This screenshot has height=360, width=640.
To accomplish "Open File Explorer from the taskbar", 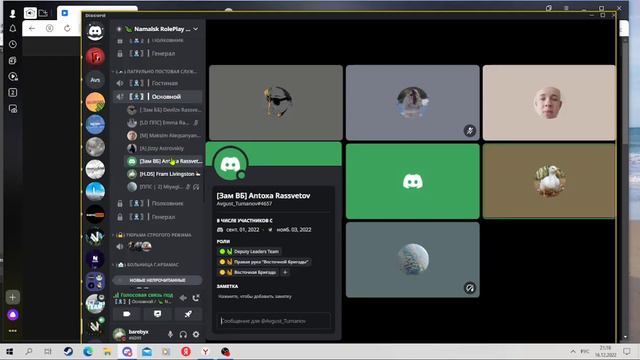I will coord(107,351).
